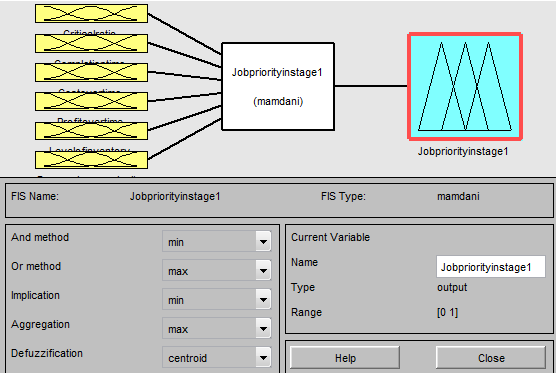
Task: Open the Or method dropdown
Action: point(217,271)
